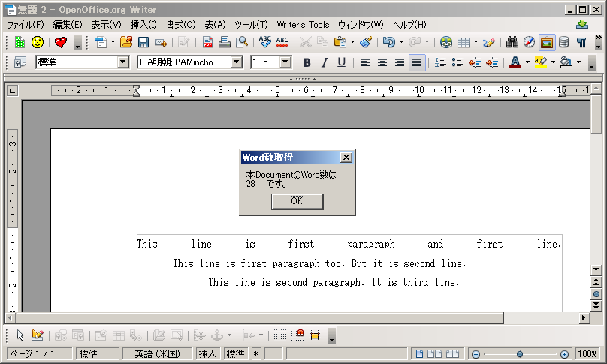The height and width of the screenshot is (364, 607).
Task: Click zoom in plus button
Action: pos(564,354)
